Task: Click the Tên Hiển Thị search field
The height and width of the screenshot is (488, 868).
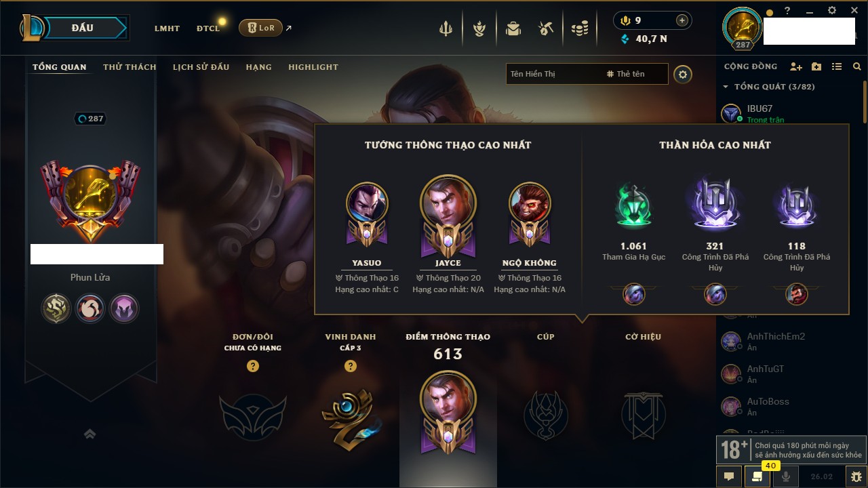Action: [x=587, y=74]
